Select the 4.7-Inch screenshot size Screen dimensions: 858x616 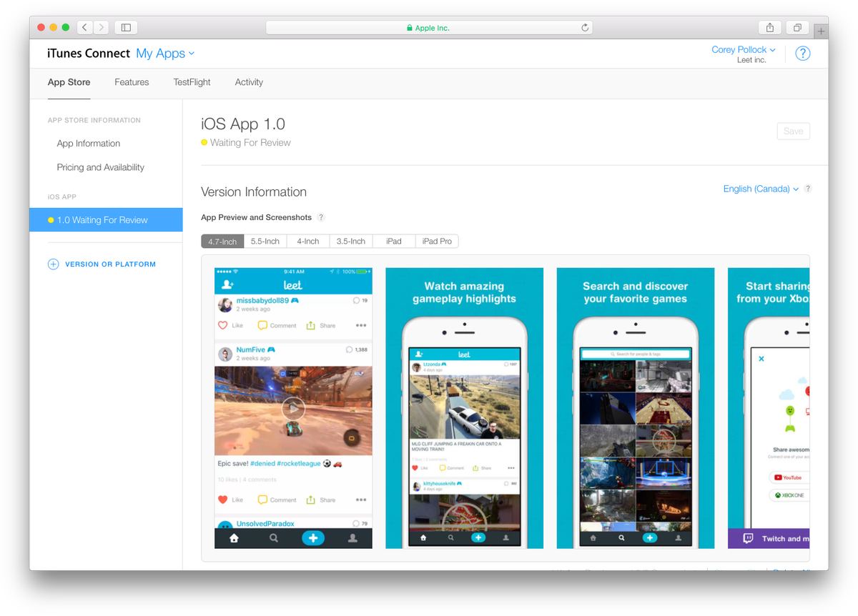(x=222, y=242)
